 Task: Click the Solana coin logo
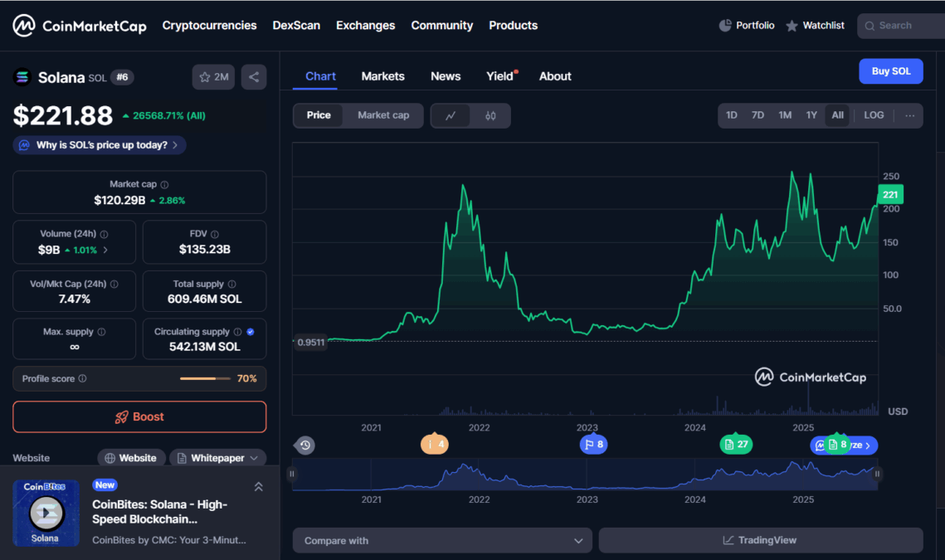(x=22, y=77)
